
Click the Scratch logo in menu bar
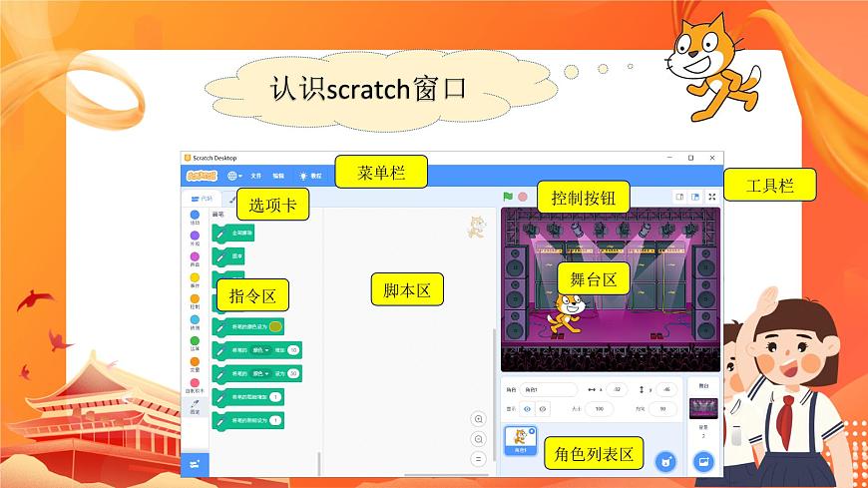pos(202,176)
